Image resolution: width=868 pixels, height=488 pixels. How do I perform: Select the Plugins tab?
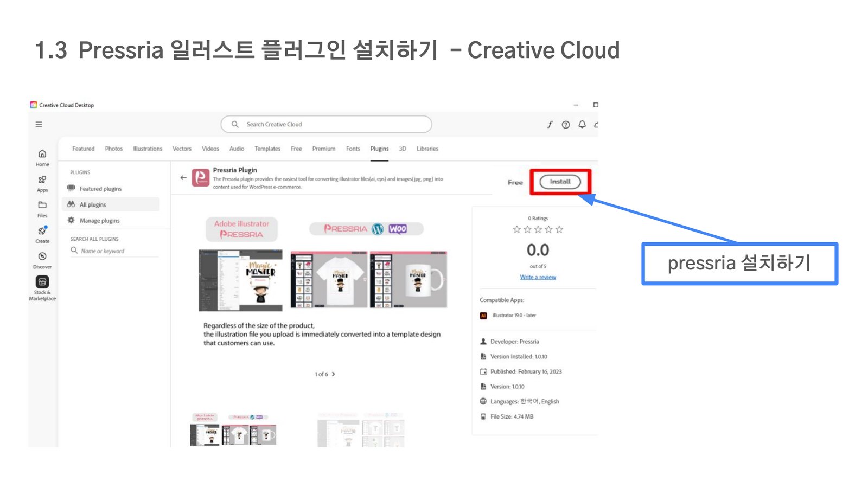click(x=380, y=149)
